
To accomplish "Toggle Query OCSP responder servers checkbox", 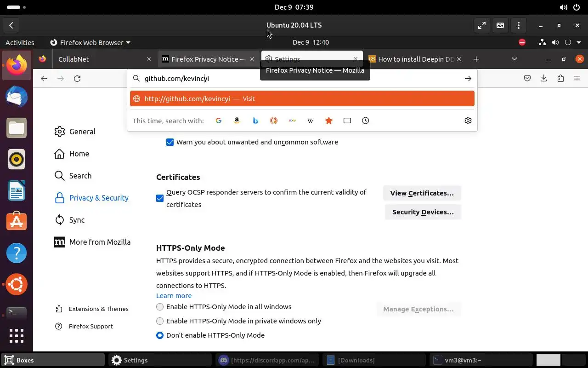I will point(160,198).
